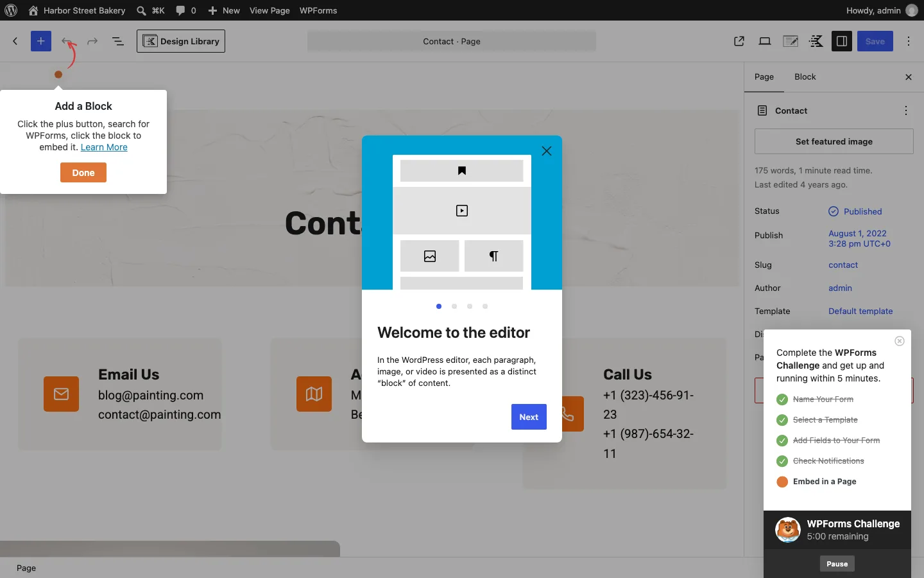
Task: Switch to the Page tab
Action: pos(764,77)
